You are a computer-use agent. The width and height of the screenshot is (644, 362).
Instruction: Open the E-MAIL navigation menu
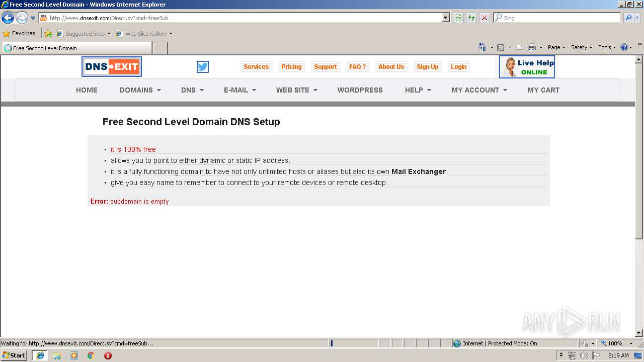tap(240, 90)
